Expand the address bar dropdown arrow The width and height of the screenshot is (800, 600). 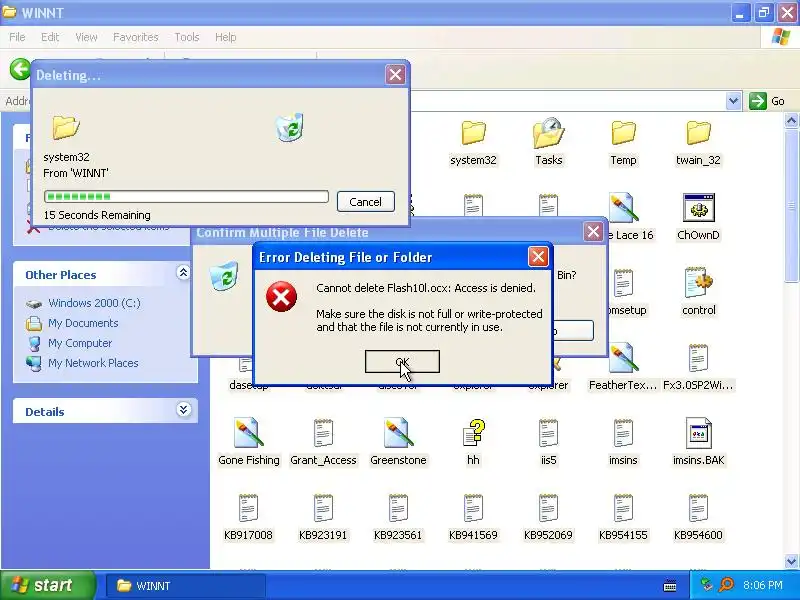pos(733,101)
